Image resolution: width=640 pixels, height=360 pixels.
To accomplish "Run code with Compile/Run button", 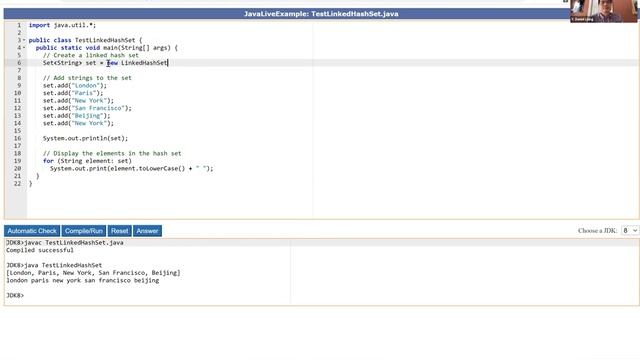I will point(84,231).
